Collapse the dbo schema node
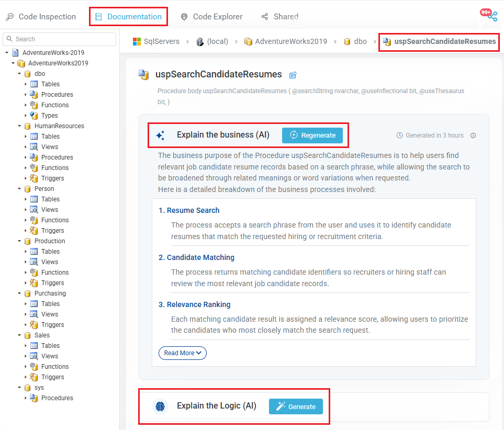The height and width of the screenshot is (430, 504). click(x=19, y=74)
